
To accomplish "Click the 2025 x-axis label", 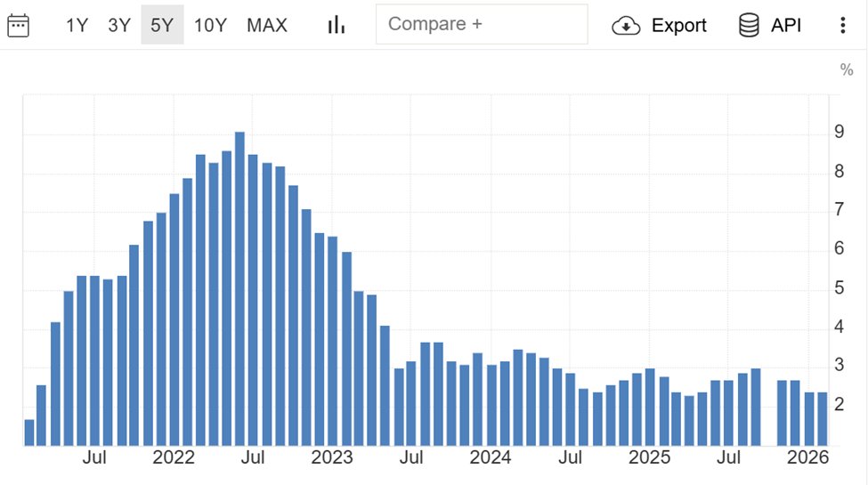I will (649, 457).
